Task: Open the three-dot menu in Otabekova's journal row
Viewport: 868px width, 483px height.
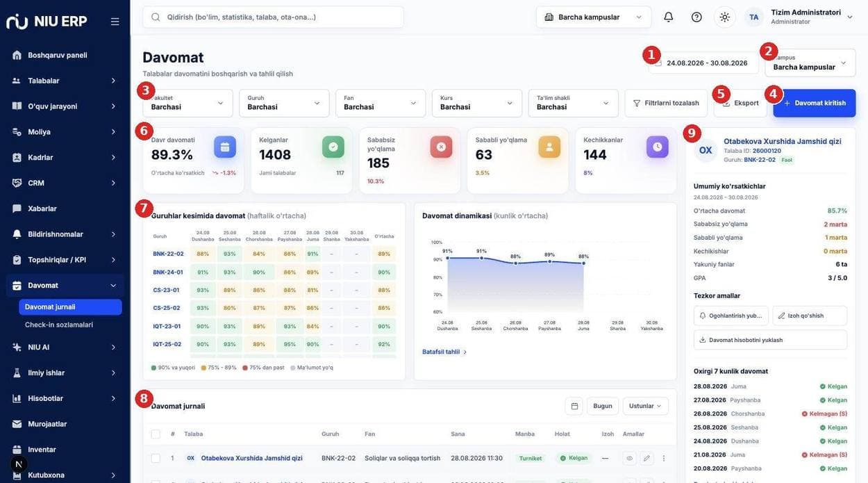Action: coord(664,458)
